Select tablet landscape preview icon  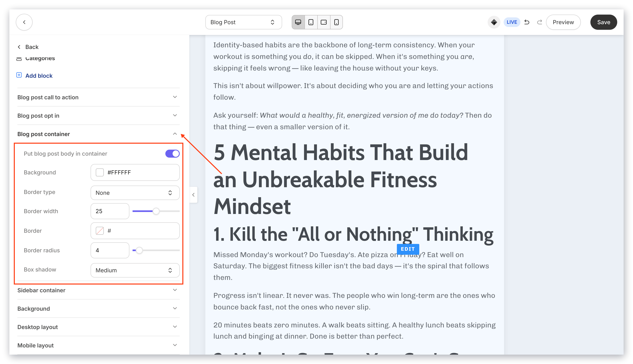tap(323, 22)
